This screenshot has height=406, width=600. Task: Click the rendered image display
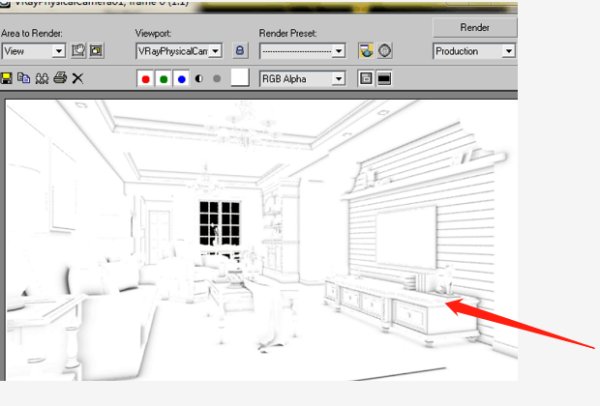click(262, 240)
